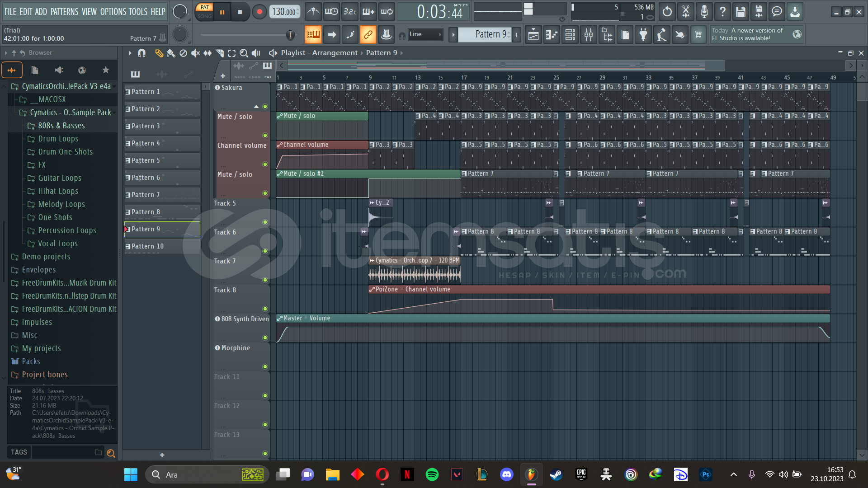The height and width of the screenshot is (488, 868).
Task: Select the playlist Mute tool
Action: [195, 53]
